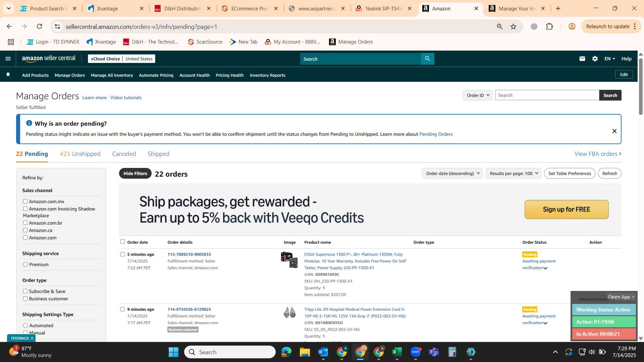Open the Chrome profile icon
This screenshot has height=362, width=644.
[x=572, y=26]
